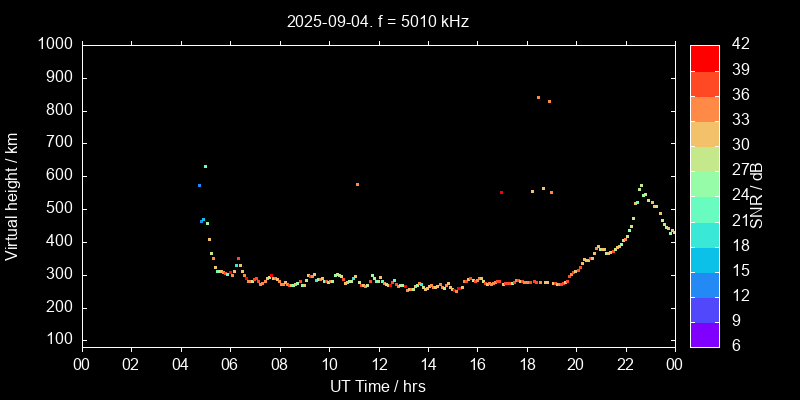Click the '22' tick label on time axis

625,364
